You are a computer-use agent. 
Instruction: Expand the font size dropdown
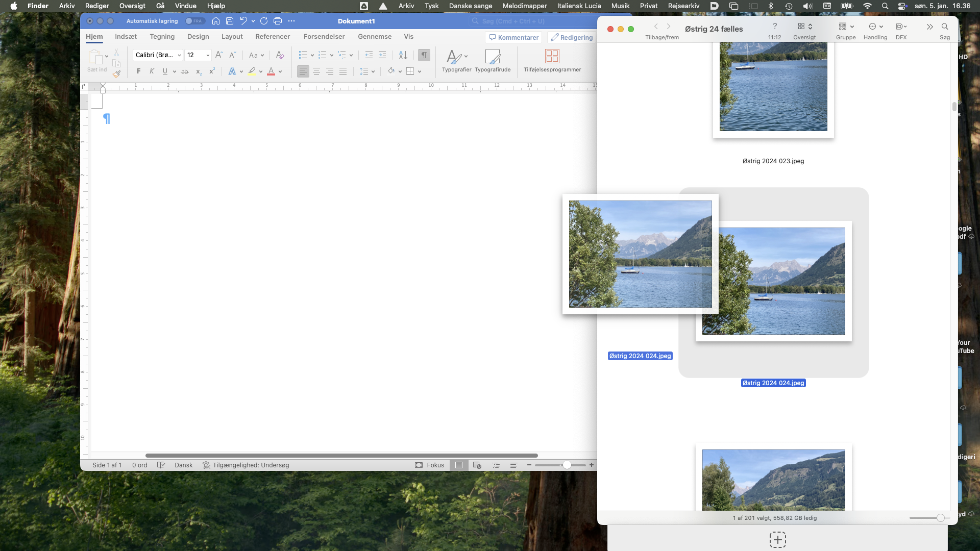208,55
